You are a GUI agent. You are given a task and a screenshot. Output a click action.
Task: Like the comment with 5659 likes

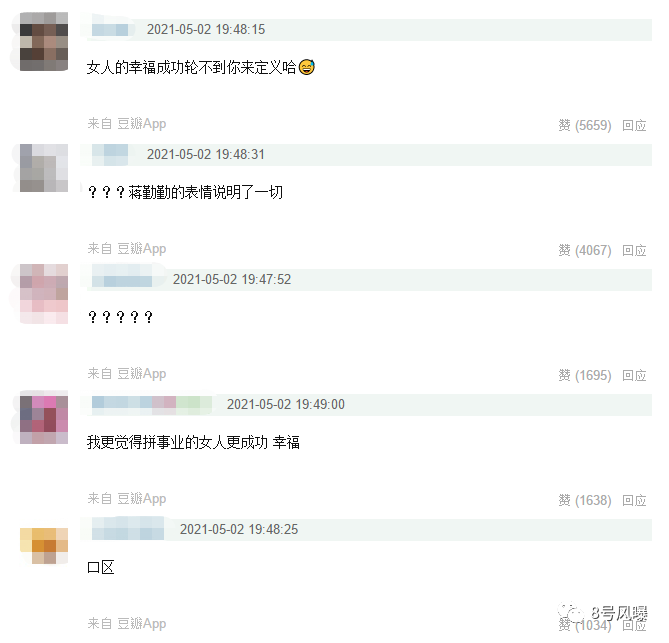(x=585, y=125)
